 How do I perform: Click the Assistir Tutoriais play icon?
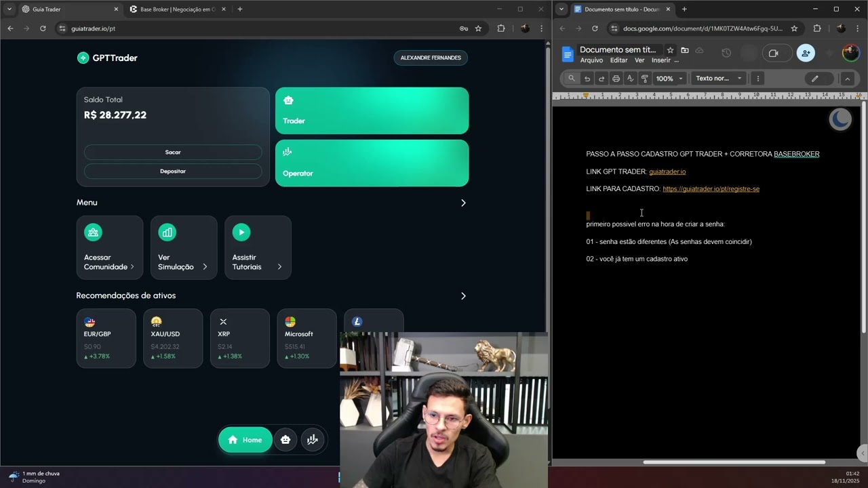tap(241, 232)
